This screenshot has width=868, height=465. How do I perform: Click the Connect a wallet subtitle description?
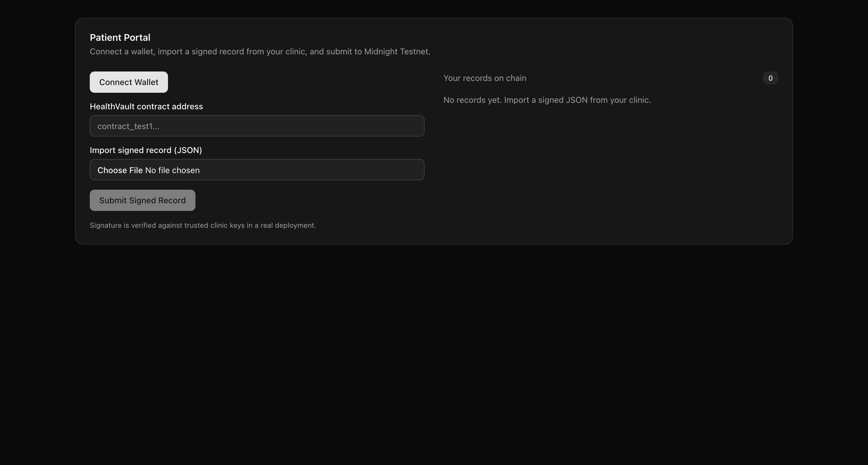pyautogui.click(x=260, y=51)
